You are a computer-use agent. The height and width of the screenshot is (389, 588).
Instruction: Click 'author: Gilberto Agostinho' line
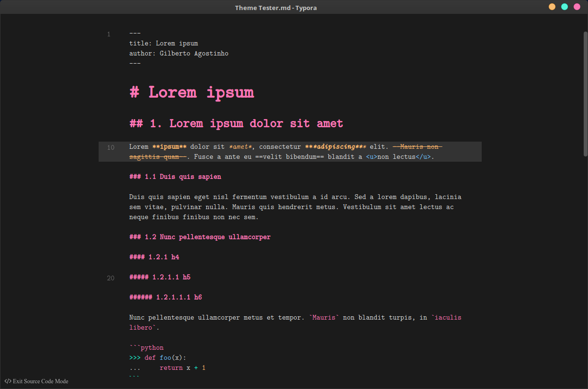pos(179,54)
